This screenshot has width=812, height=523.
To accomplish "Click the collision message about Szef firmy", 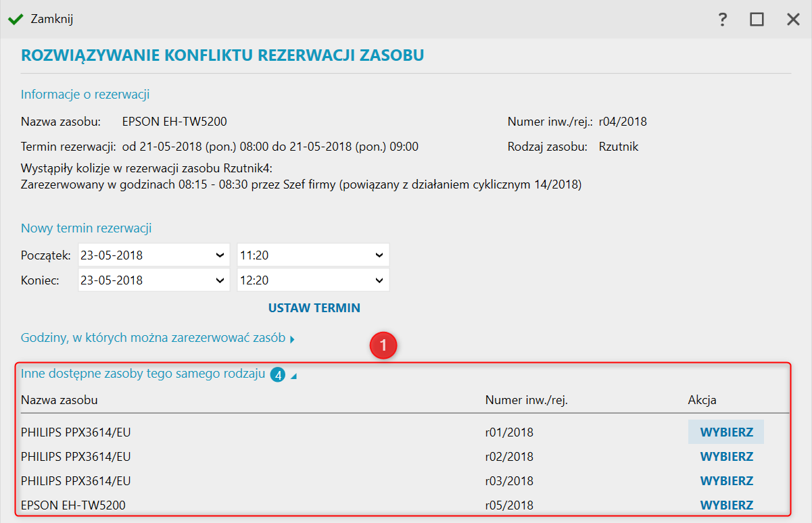I will pyautogui.click(x=301, y=184).
